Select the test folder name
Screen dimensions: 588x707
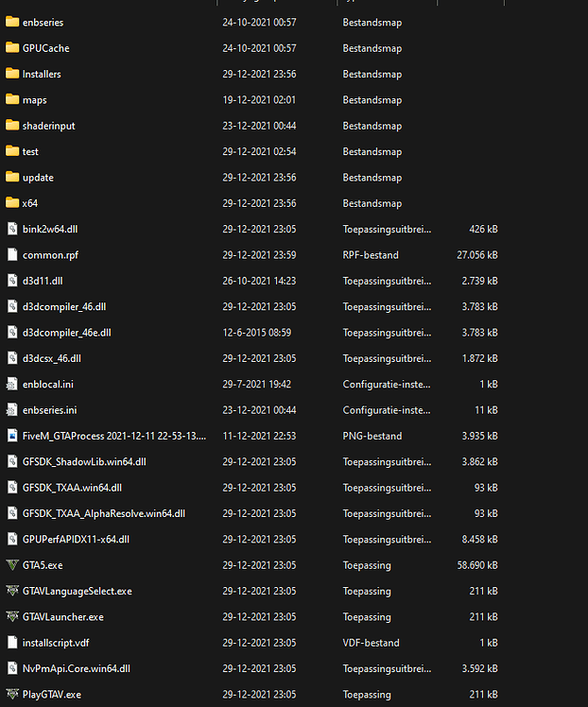click(x=30, y=151)
